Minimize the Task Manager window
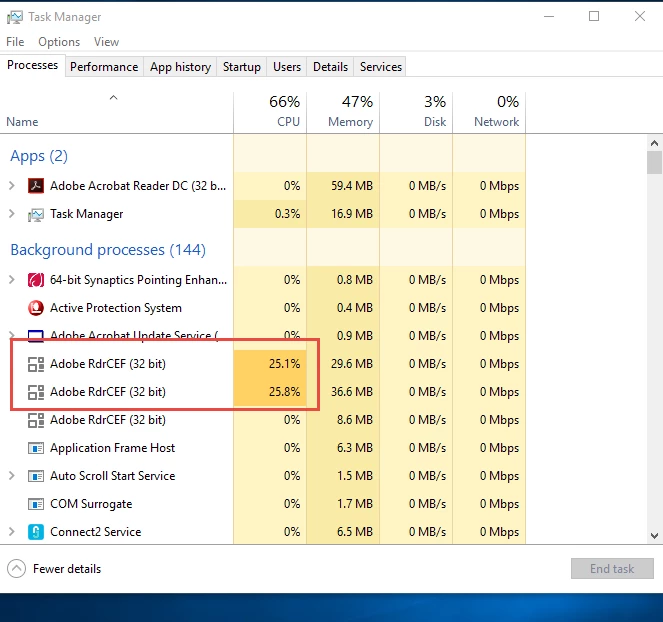This screenshot has width=663, height=622. point(549,16)
